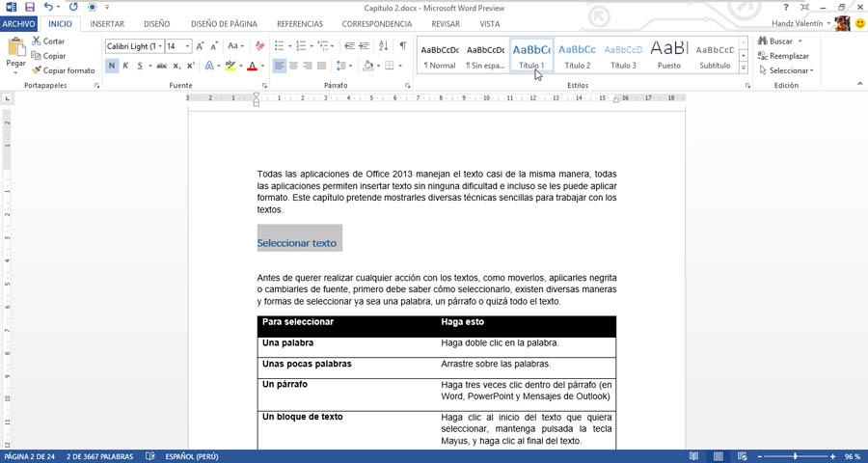Click the Save icon in quick access toolbar
This screenshot has width=868, height=463.
point(29,7)
